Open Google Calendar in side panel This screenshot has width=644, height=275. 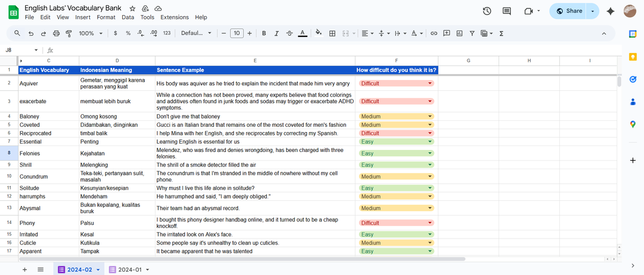click(x=633, y=34)
